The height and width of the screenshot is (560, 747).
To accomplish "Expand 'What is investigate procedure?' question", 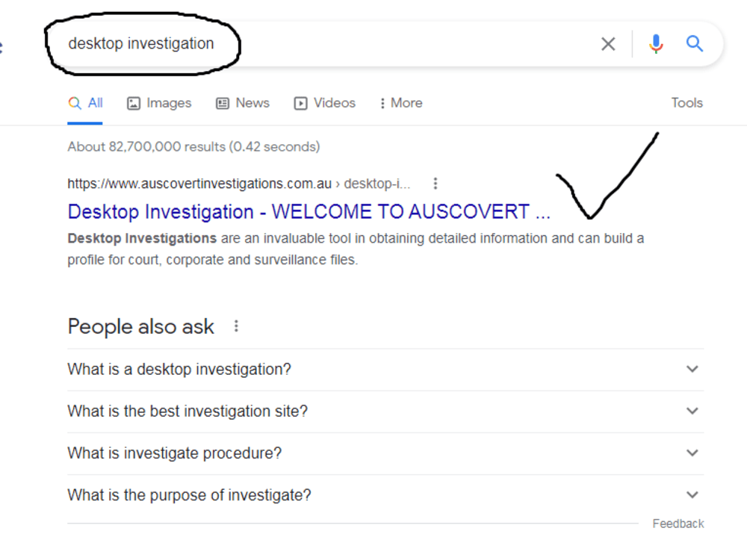I will (385, 453).
